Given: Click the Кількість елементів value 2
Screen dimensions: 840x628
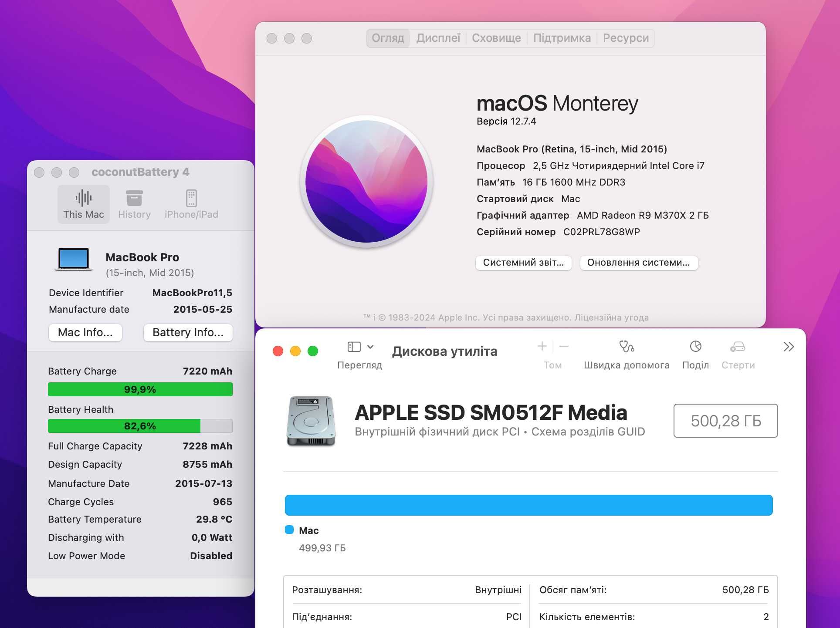Looking at the screenshot, I should click(x=766, y=617).
